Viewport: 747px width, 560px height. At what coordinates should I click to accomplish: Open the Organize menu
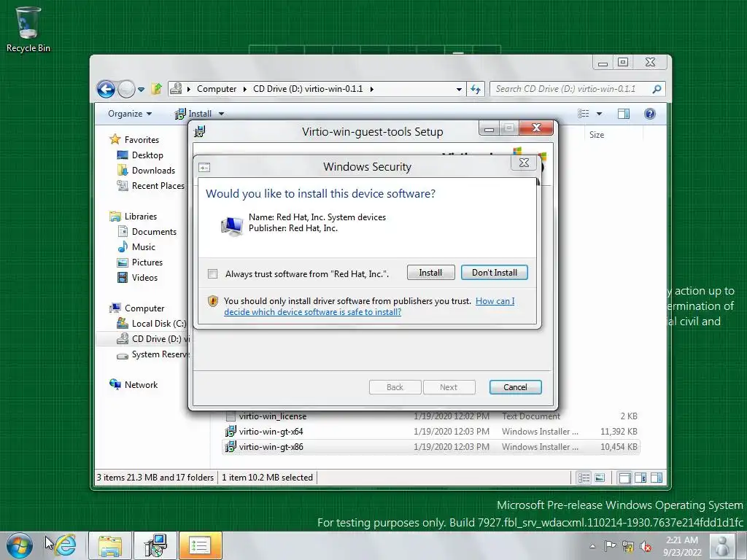130,113
